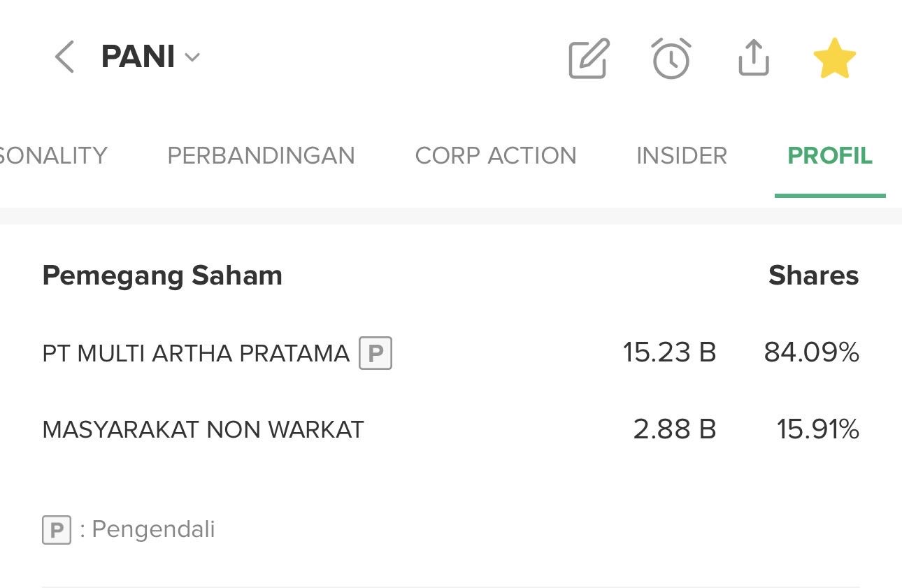
Task: Set a price alert with alarm clock icon
Action: point(671,59)
